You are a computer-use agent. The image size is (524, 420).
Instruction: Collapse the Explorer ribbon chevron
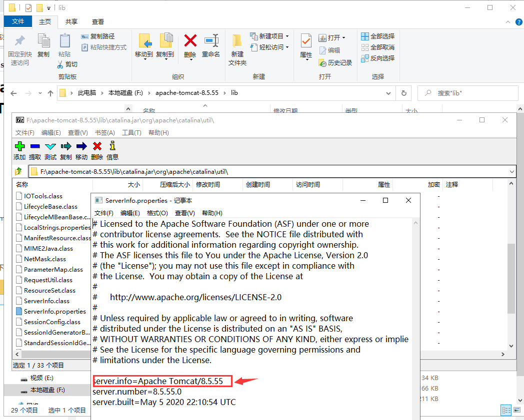(x=508, y=22)
